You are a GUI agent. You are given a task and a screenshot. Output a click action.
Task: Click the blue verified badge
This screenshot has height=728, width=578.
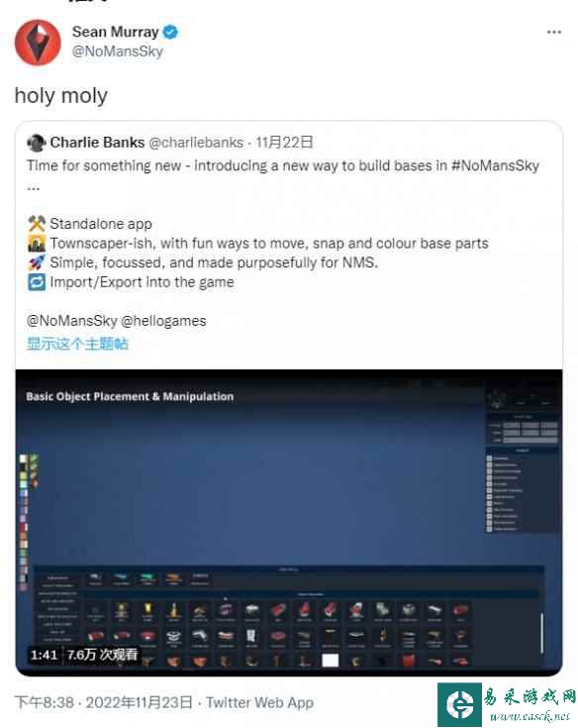[x=170, y=32]
